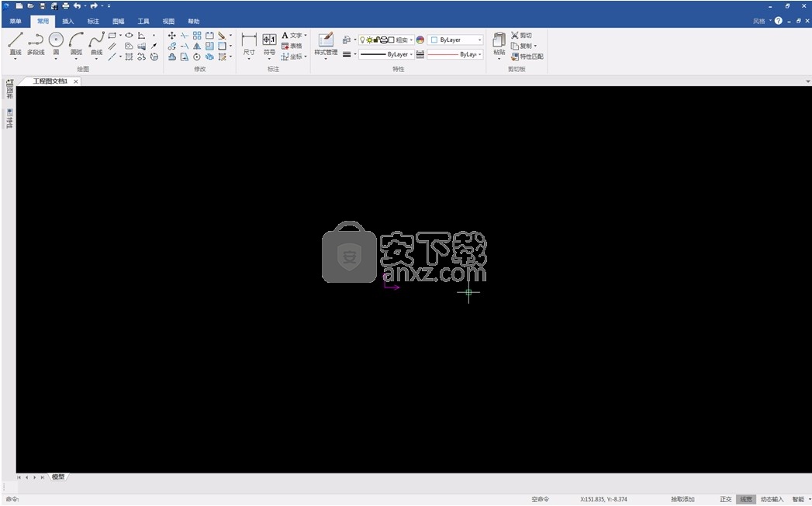Select the Curve (曲线) spline tool
This screenshot has height=506, width=812.
pyautogui.click(x=96, y=44)
